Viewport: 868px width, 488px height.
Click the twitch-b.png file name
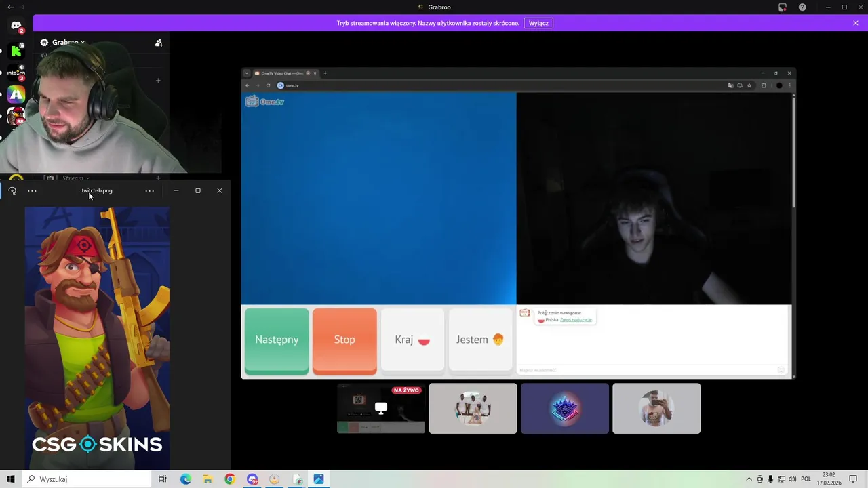click(97, 191)
